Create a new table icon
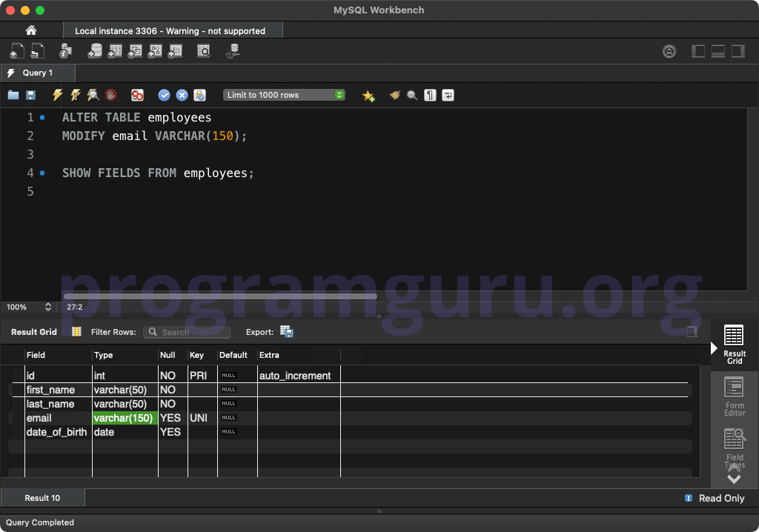 pos(115,51)
